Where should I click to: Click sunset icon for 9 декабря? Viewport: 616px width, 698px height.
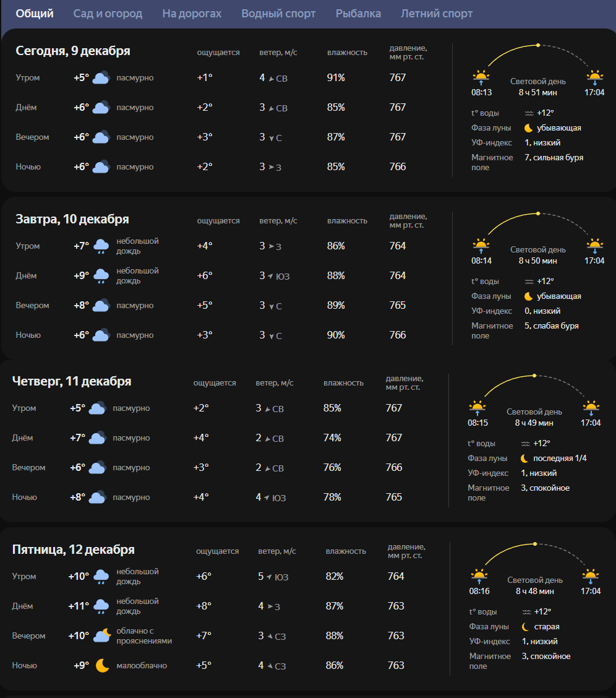pos(594,77)
